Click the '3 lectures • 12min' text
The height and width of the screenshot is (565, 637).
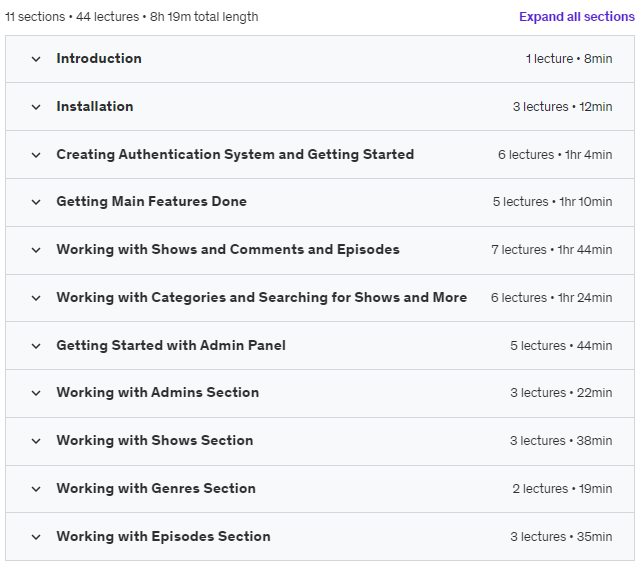coord(562,107)
